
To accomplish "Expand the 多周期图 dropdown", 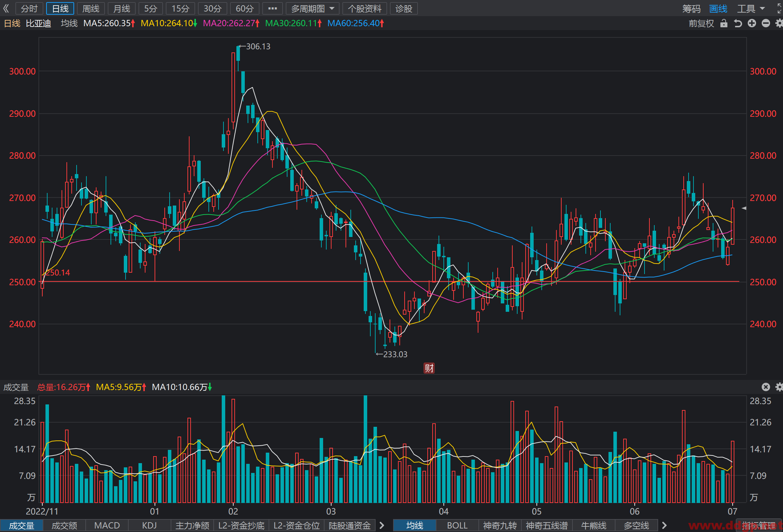I will point(313,8).
